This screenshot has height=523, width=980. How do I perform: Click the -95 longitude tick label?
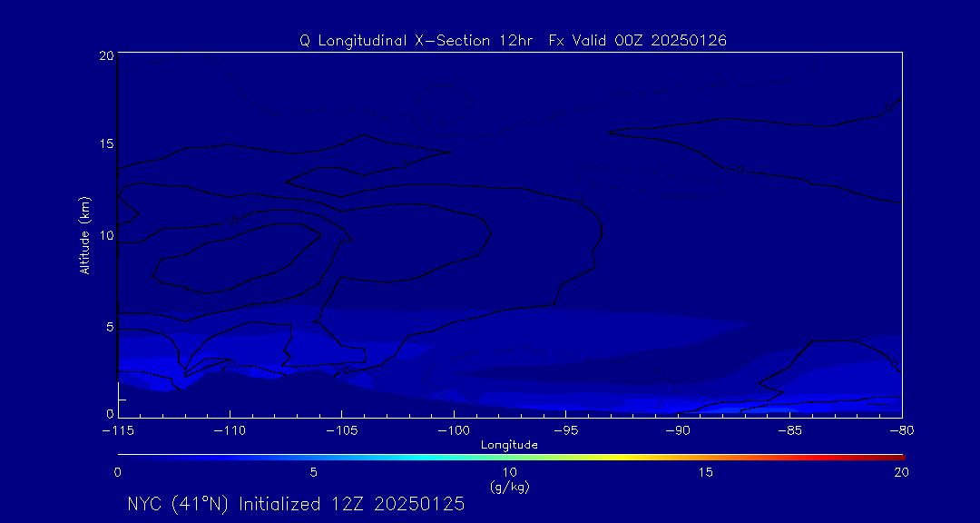point(565,430)
